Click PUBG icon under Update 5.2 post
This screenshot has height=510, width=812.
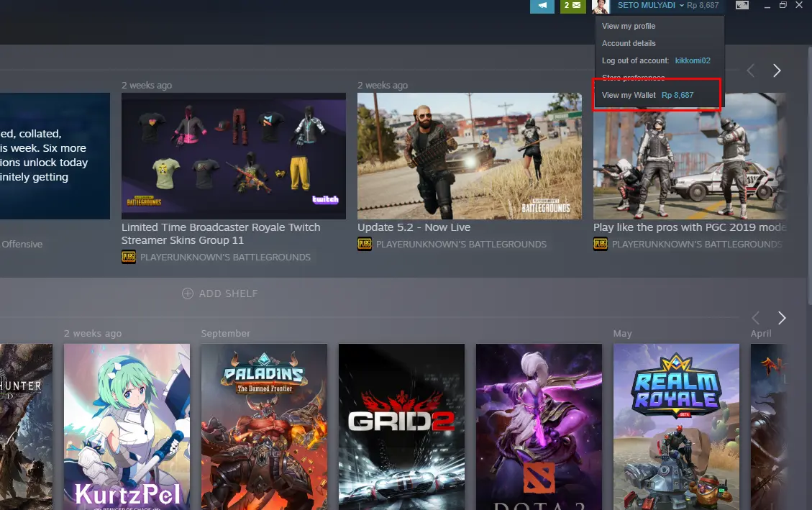click(x=365, y=245)
